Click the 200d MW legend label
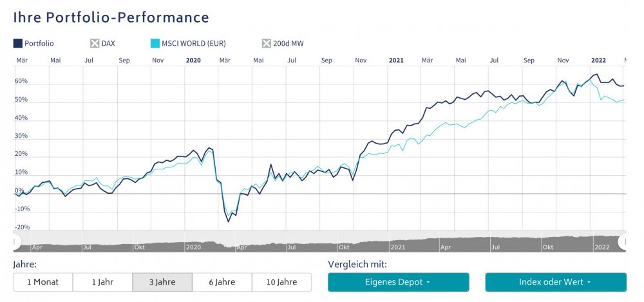 click(x=289, y=44)
